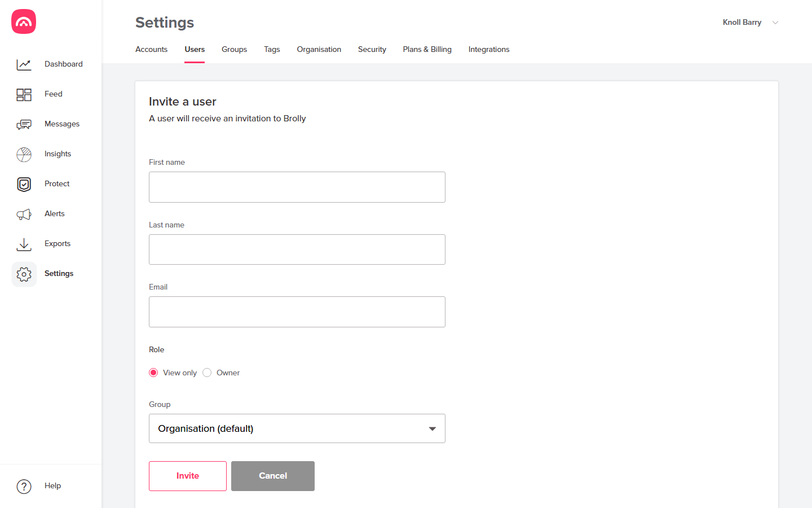Focus the Last name field
This screenshot has height=508, width=812.
click(x=297, y=249)
